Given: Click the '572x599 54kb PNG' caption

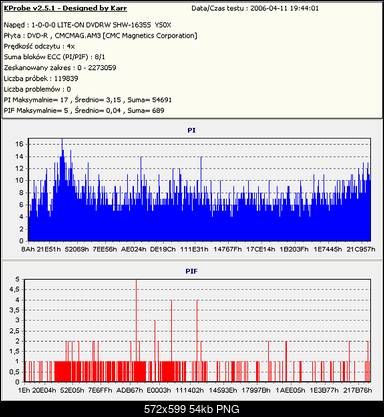Looking at the screenshot, I should point(192,409).
